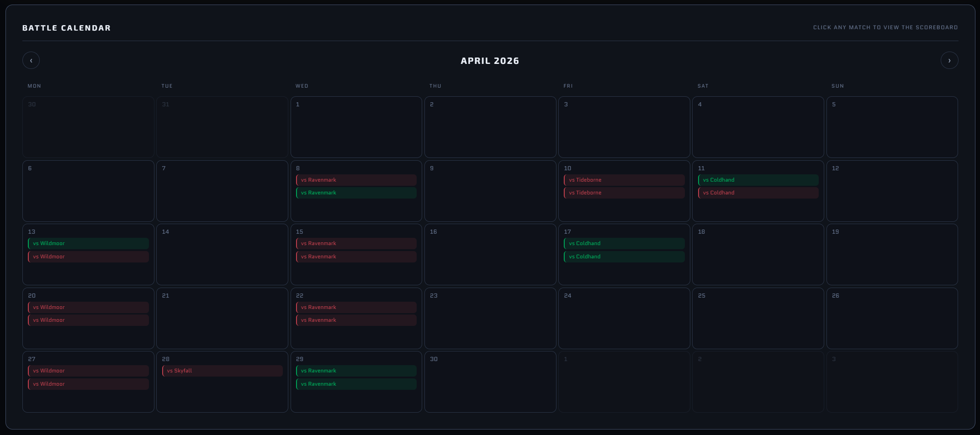
Task: Open the green vs Ravenmark match on April 8
Action: click(x=356, y=193)
